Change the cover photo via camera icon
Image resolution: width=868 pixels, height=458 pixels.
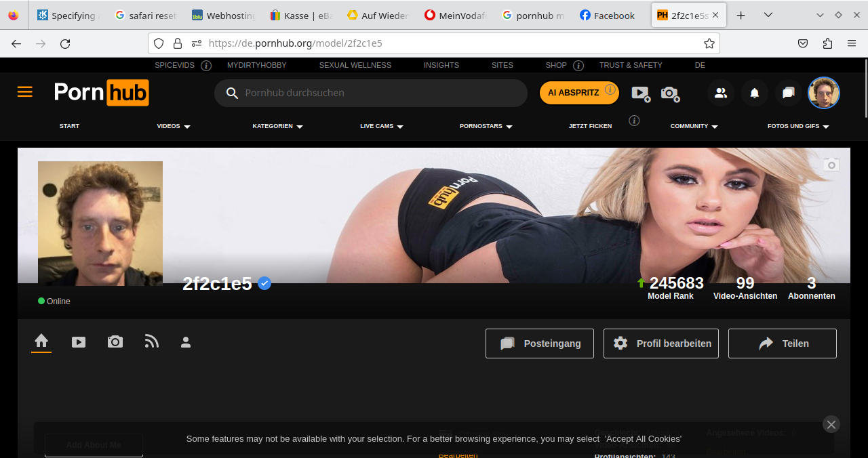831,165
